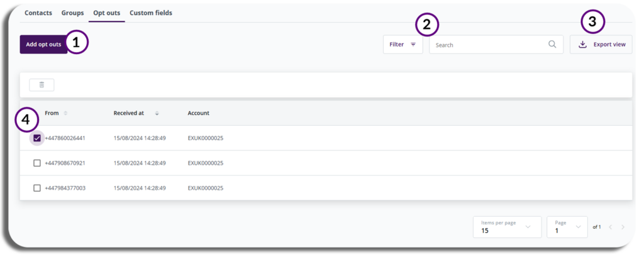644x257 pixels.
Task: Switch to the Groups tab
Action: 73,13
